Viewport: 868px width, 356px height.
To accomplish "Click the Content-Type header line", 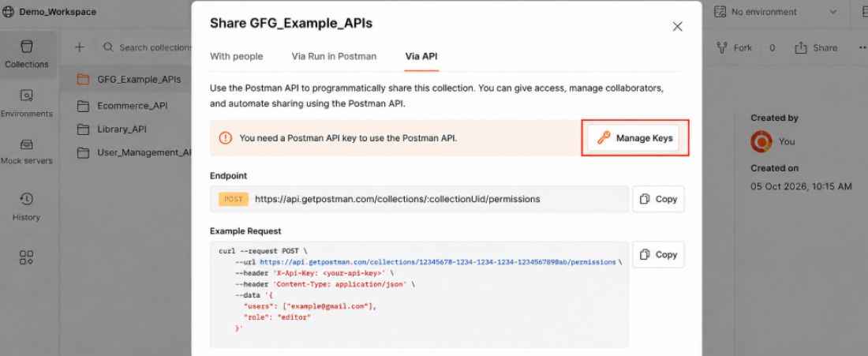I will (324, 284).
